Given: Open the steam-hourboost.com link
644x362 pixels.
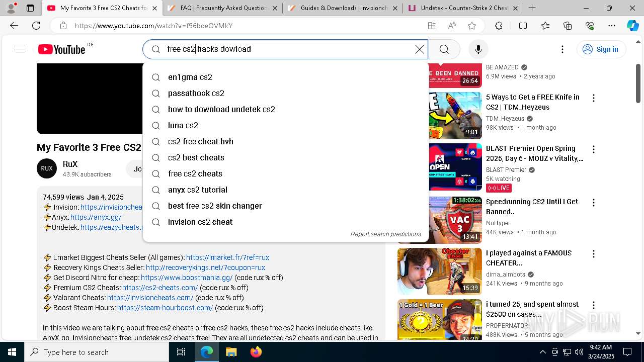Looking at the screenshot, I should pos(165,308).
